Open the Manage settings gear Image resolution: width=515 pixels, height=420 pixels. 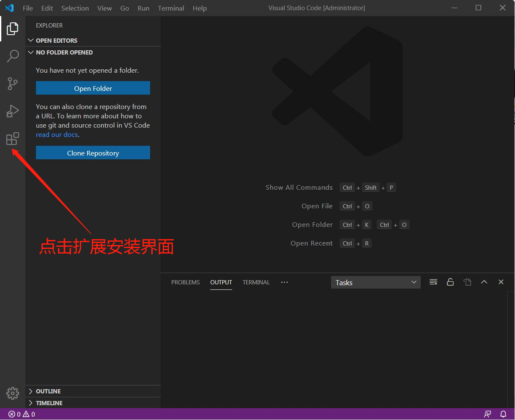coord(13,393)
